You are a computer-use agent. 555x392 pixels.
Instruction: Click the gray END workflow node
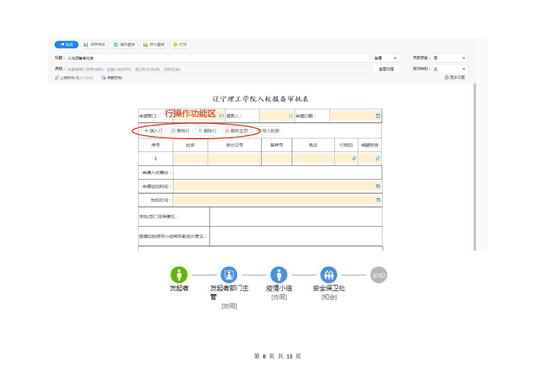379,275
